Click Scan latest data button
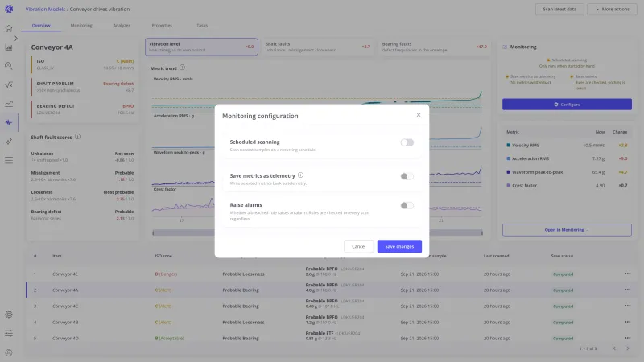This screenshot has width=644, height=362. 559,9
